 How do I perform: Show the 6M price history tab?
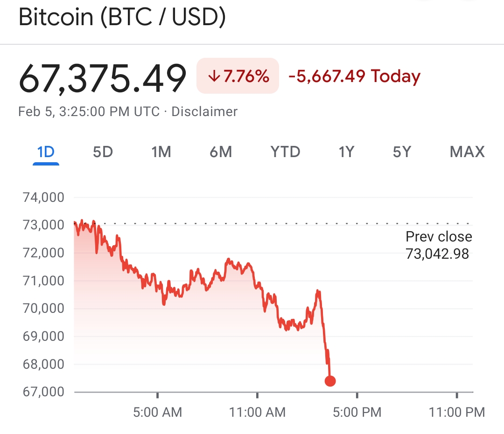(x=220, y=152)
